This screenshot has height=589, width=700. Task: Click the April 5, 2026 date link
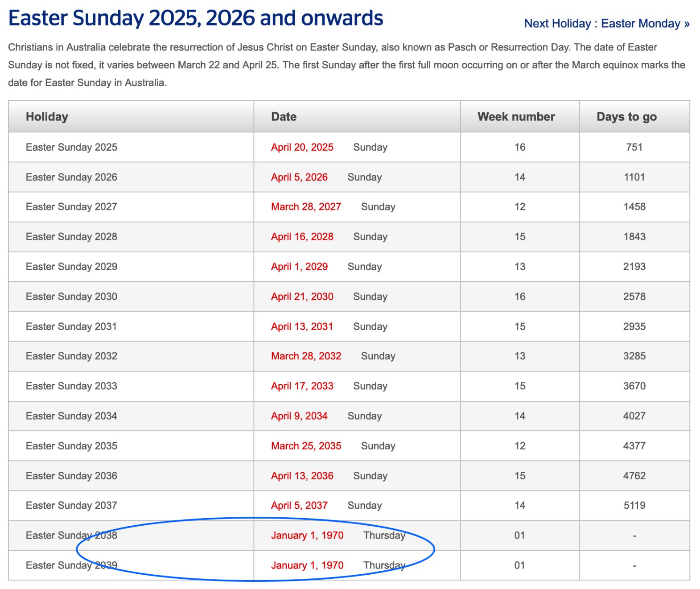pos(299,177)
